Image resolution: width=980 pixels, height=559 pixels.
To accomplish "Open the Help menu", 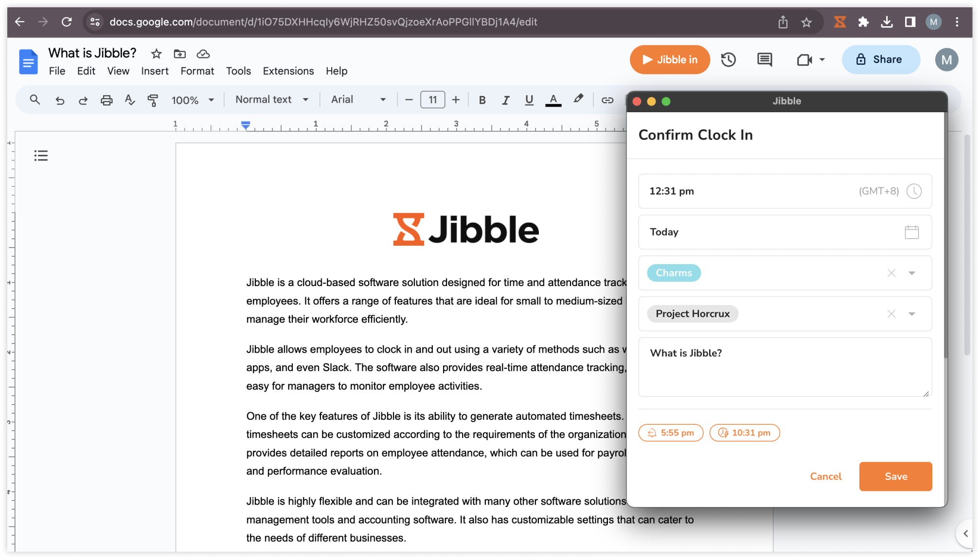I will (x=337, y=71).
